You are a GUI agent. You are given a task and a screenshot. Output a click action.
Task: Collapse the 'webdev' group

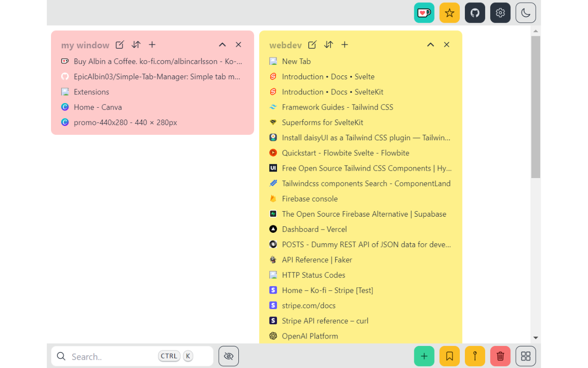[430, 45]
